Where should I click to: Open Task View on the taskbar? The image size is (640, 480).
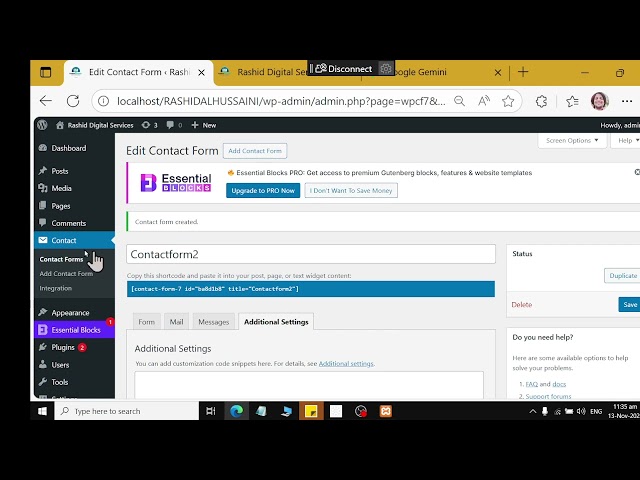click(211, 411)
